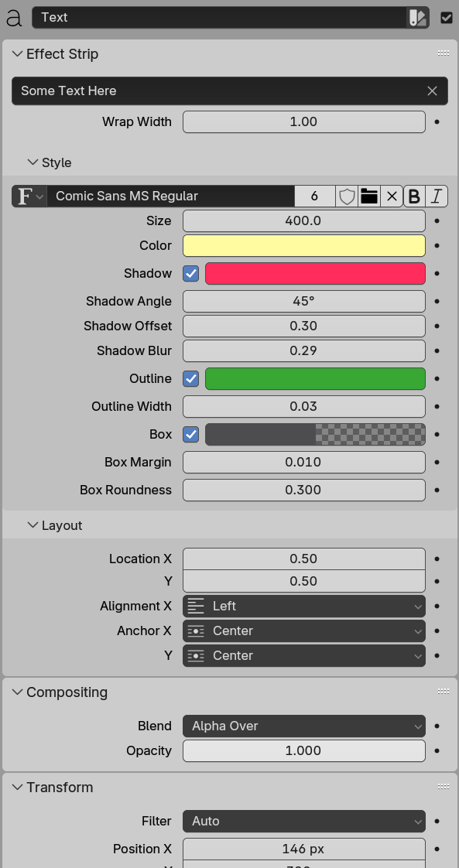Animate Size with its keyframe dot
The height and width of the screenshot is (868, 459).
click(x=437, y=221)
